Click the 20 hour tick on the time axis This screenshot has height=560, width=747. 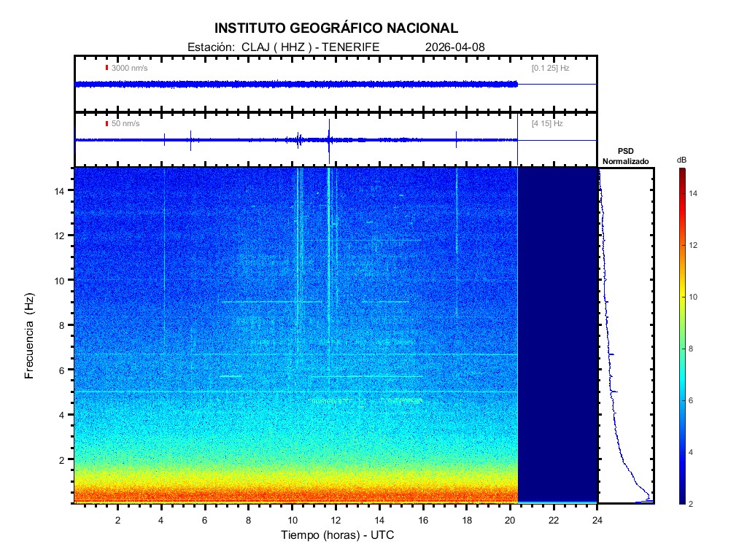(x=510, y=520)
